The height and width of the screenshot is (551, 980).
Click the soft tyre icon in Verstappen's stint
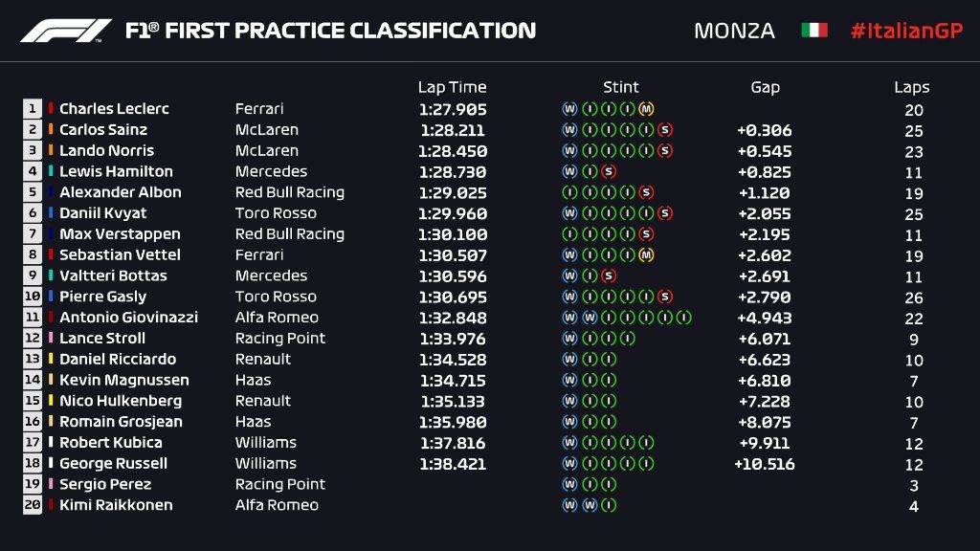[x=646, y=233]
